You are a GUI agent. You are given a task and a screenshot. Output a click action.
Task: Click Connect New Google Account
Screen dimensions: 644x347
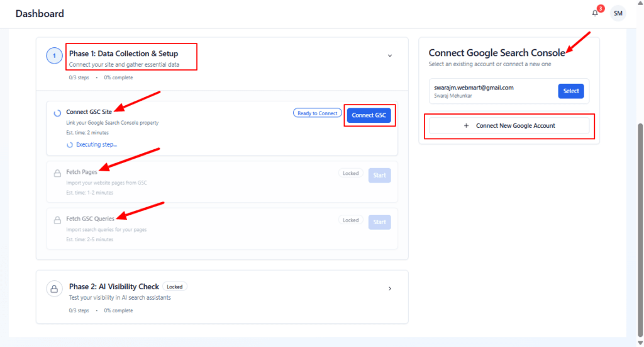click(509, 126)
